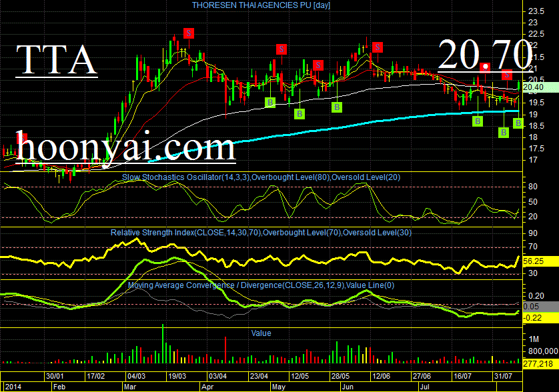Viewport: 559px width, 392px height.
Task: Select the 04/03 date on time axis
Action: pos(137,376)
